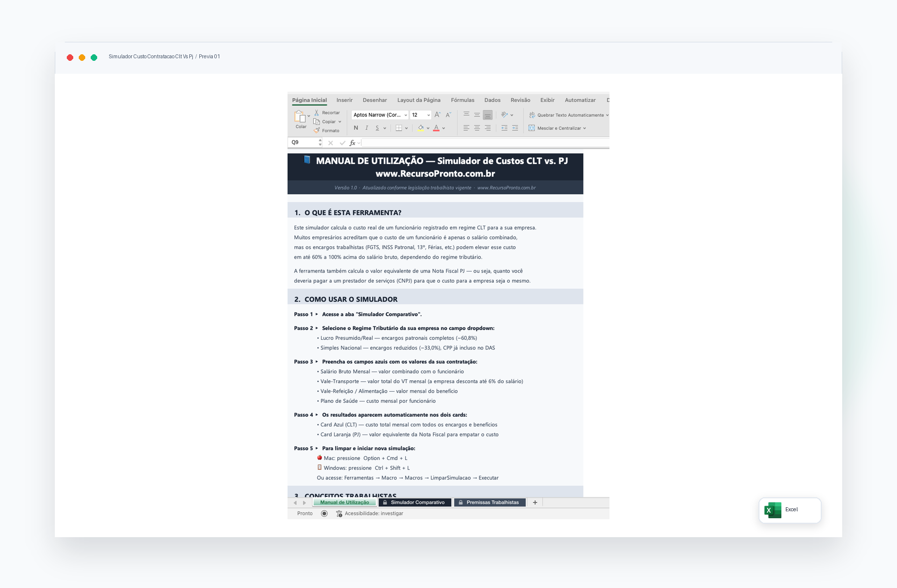Decrease font size with the smaller A icon
This screenshot has width=897, height=588.
448,115
